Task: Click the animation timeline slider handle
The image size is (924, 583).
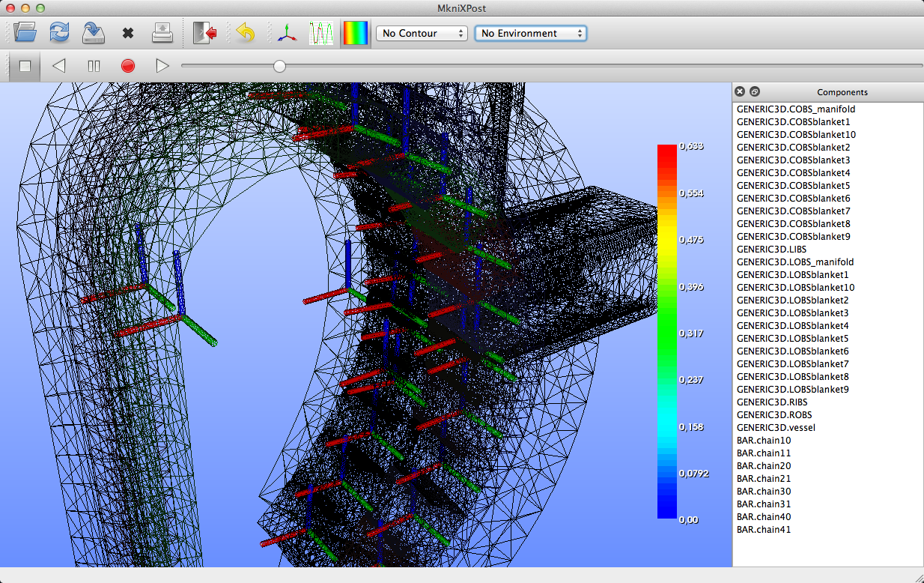Action: 279,66
